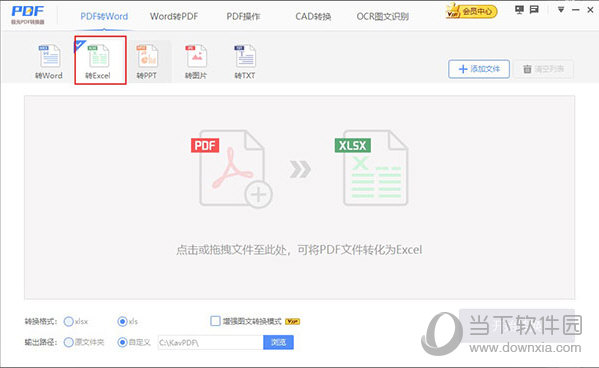Click the 浏览 browse button
This screenshot has width=599, height=368.
[278, 342]
